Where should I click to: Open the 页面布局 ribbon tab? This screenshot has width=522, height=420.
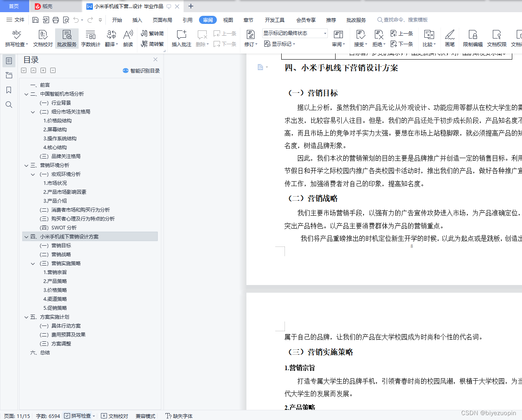[x=163, y=20]
